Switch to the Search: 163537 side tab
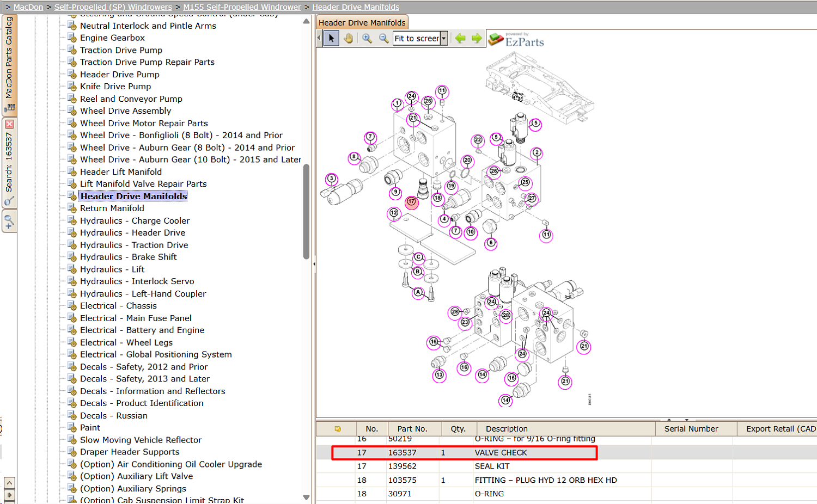Viewport: 817px width, 504px height. coord(9,163)
